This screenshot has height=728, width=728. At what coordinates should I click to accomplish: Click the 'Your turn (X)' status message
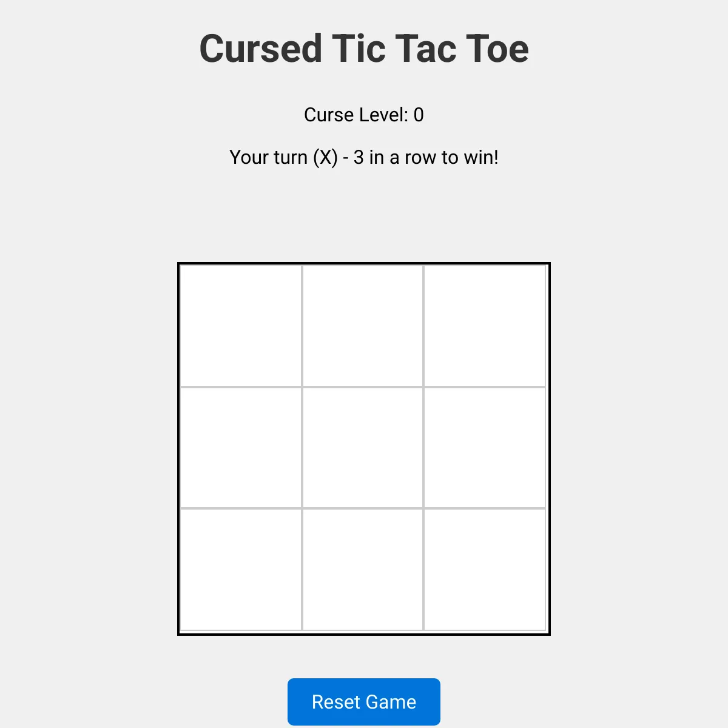[364, 157]
